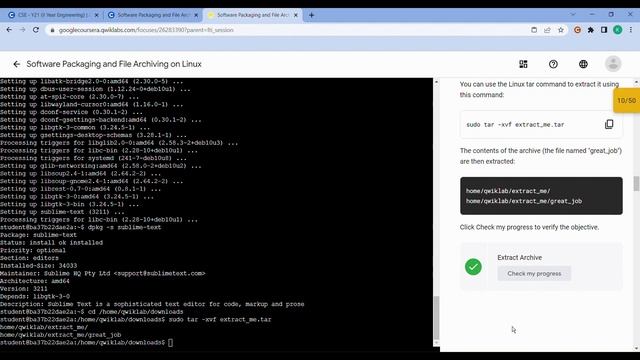The height and width of the screenshot is (360, 640).
Task: Click the terminal pane scrollbar thumb
Action: point(436,318)
